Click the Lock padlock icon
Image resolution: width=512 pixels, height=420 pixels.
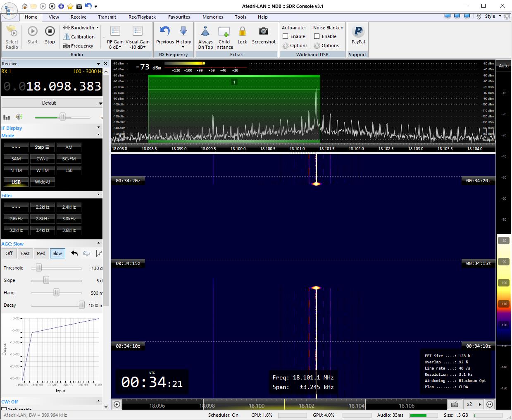click(242, 31)
